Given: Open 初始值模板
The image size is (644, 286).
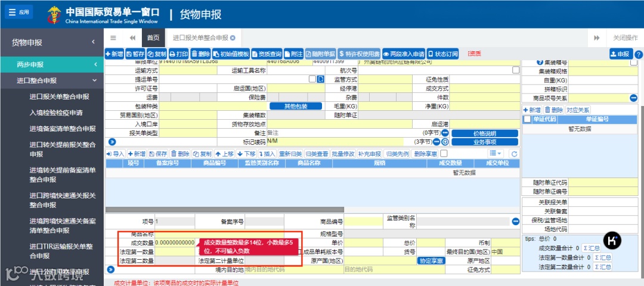Looking at the screenshot, I should (x=231, y=54).
